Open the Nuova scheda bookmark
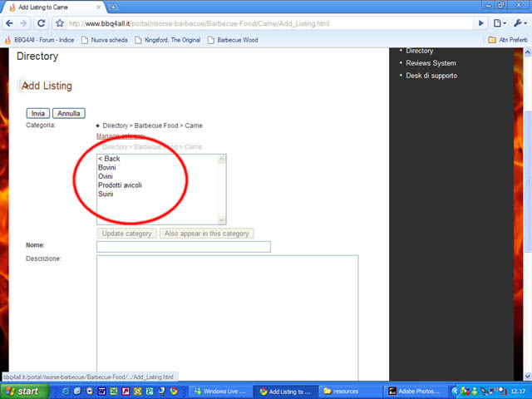Viewport: 532px width, 399px height. pos(105,40)
